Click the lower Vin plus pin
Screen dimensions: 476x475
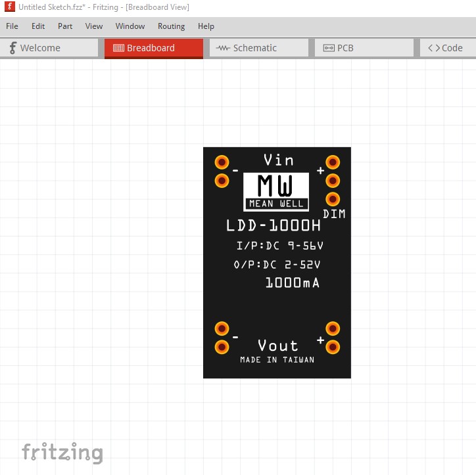[333, 181]
